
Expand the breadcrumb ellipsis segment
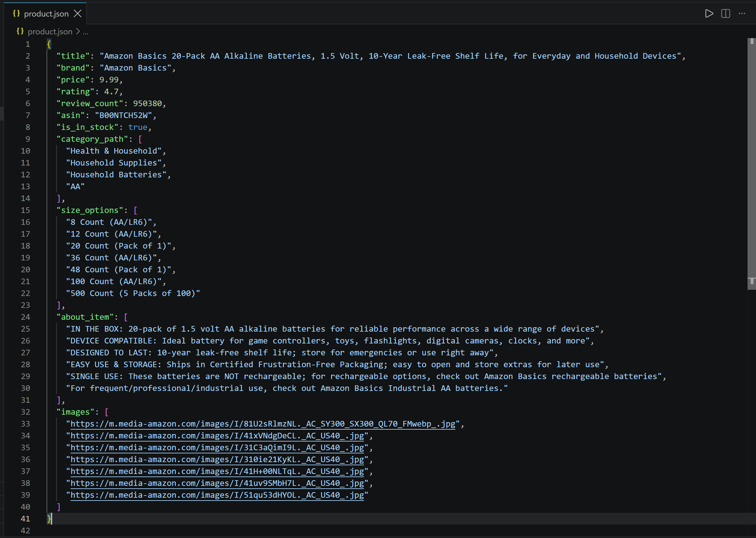pos(86,32)
